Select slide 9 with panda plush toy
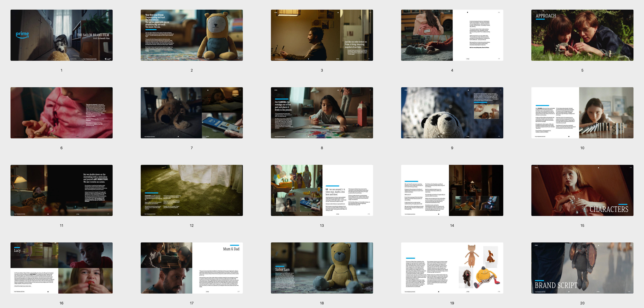Viewport: 644px width, 308px height. point(452,113)
